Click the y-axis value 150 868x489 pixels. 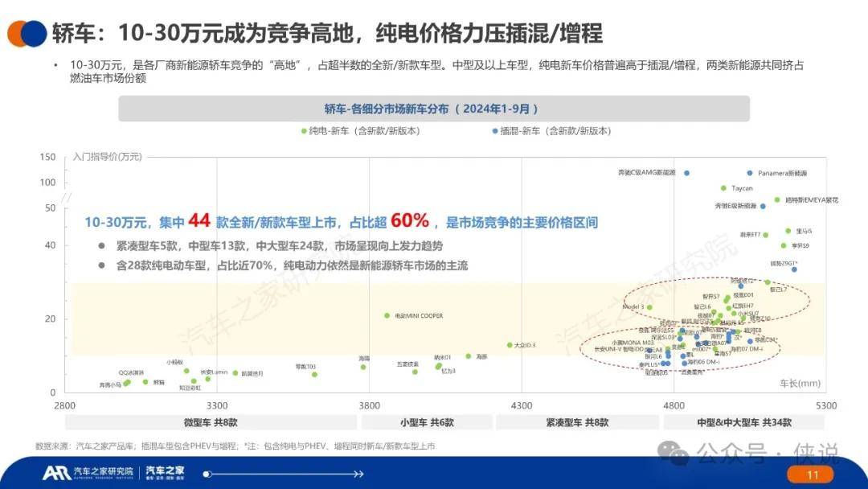coord(47,157)
